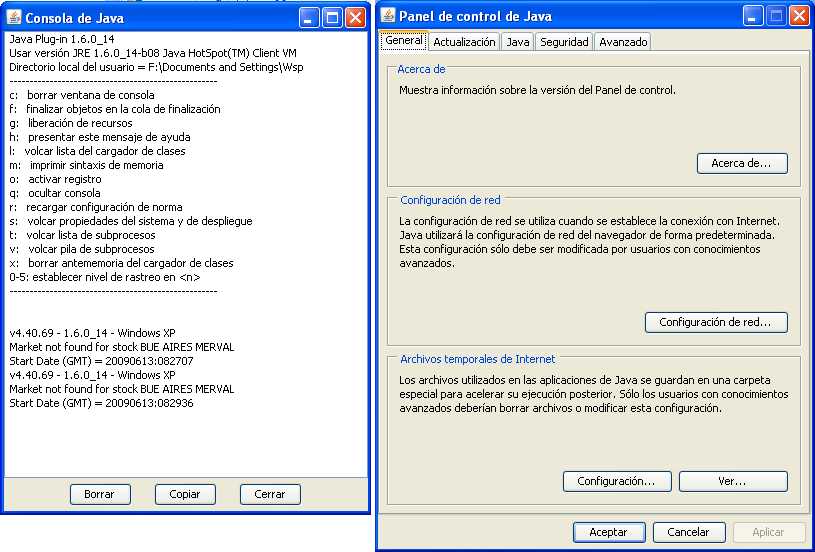Close the Consola de Java window
The height and width of the screenshot is (552, 815).
point(356,18)
